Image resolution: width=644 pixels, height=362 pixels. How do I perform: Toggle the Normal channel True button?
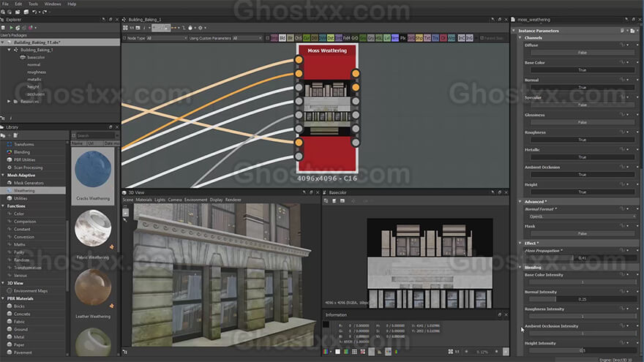(x=583, y=88)
